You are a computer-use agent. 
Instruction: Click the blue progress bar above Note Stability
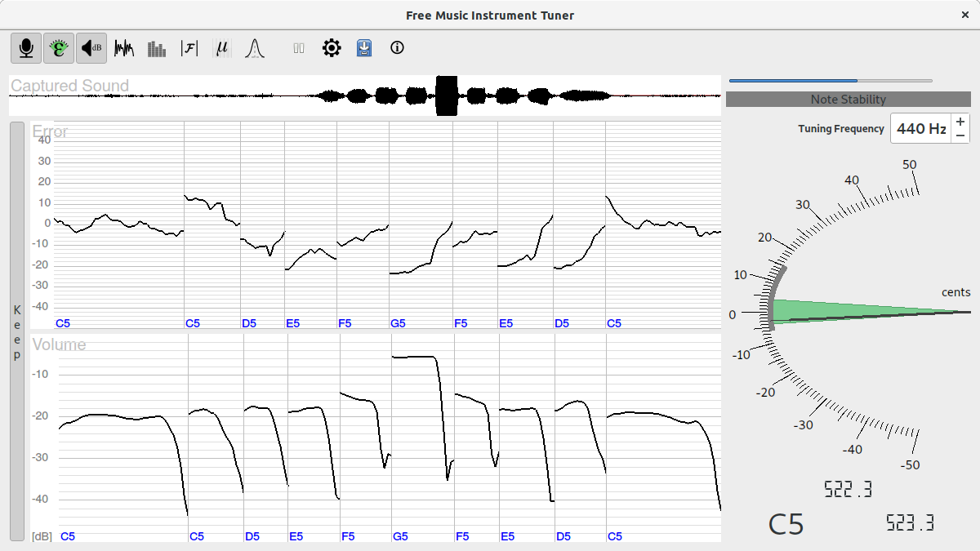click(x=830, y=81)
